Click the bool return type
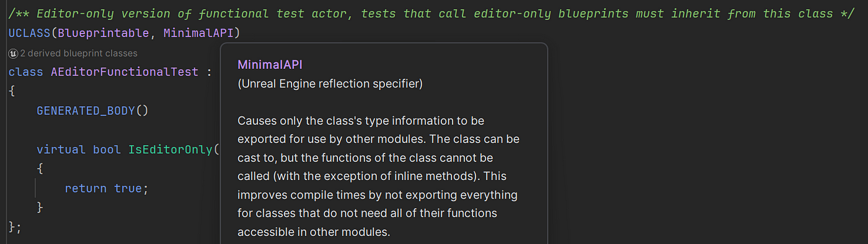868x244 pixels. [107, 150]
